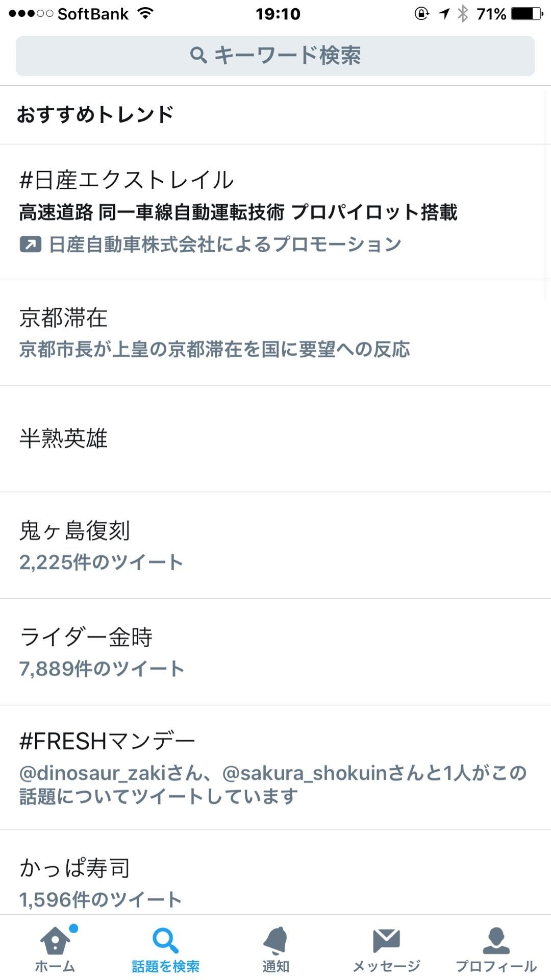This screenshot has height=980, width=551.
Task: Open messages via the envelope icon
Action: coord(386,941)
